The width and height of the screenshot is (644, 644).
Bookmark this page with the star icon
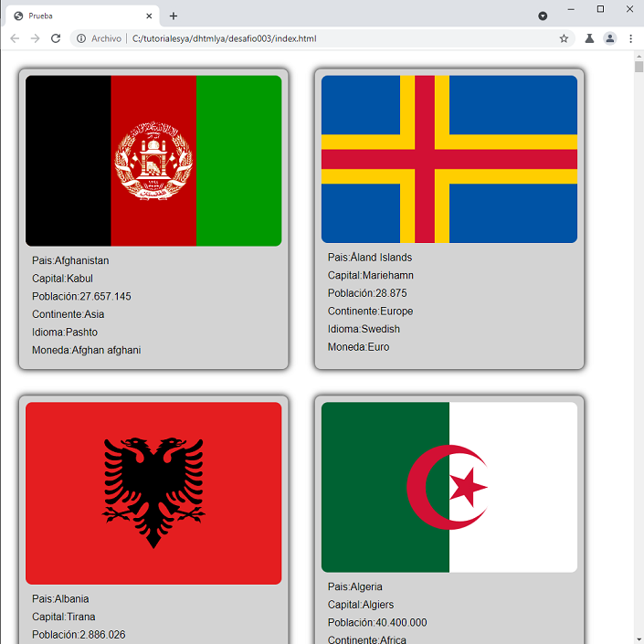click(564, 38)
